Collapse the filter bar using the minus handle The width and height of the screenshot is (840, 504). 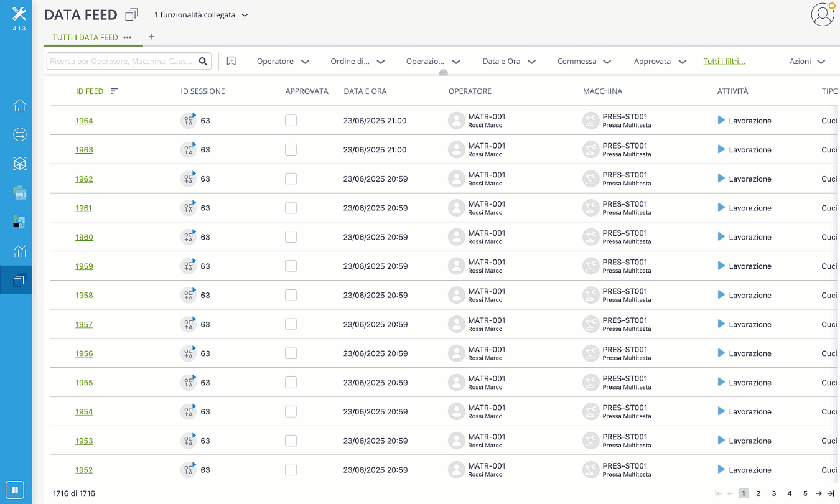(443, 73)
